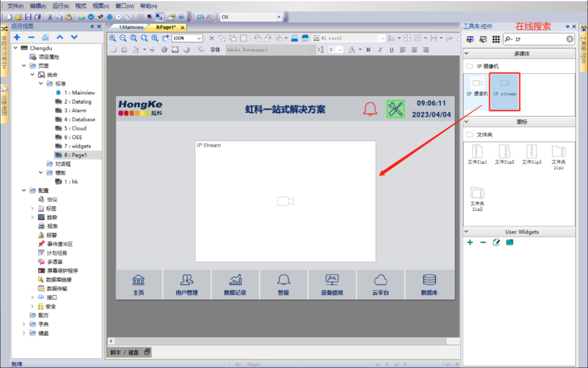Align text to the left
The height and width of the screenshot is (368, 588).
pyautogui.click(x=403, y=50)
